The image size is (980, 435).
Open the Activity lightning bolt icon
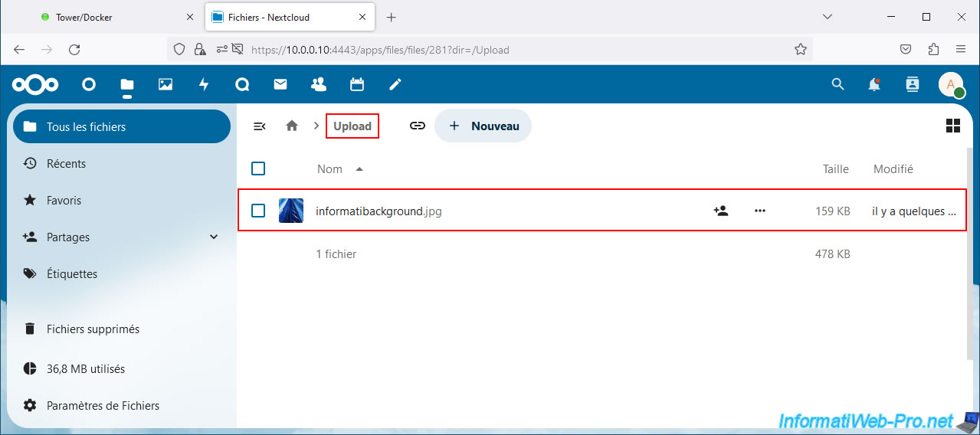pyautogui.click(x=204, y=84)
